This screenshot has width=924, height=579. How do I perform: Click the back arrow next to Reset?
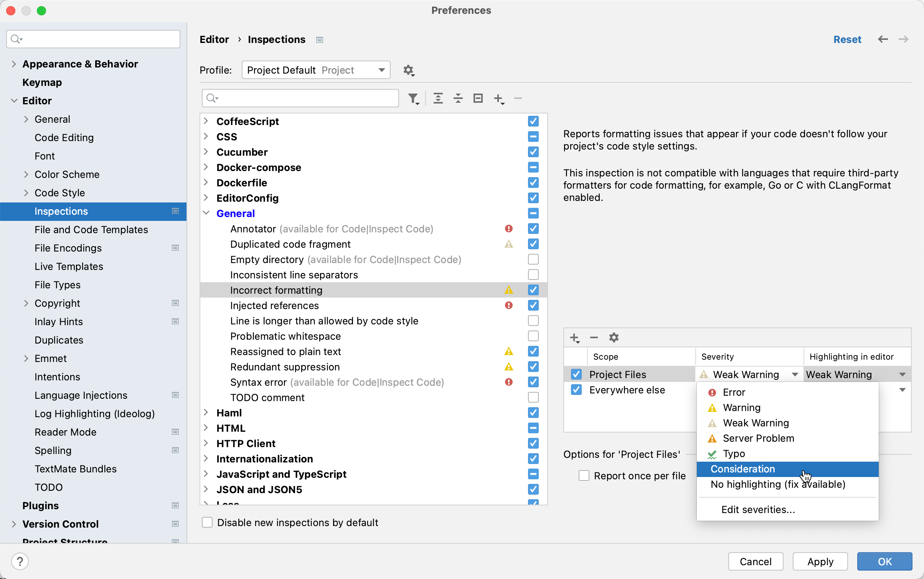pos(883,39)
